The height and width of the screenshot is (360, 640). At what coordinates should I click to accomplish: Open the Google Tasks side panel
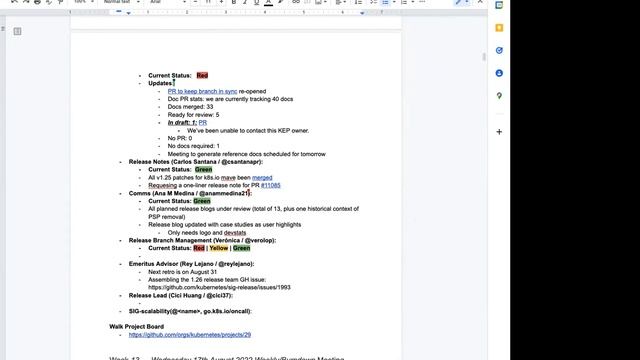click(x=499, y=51)
